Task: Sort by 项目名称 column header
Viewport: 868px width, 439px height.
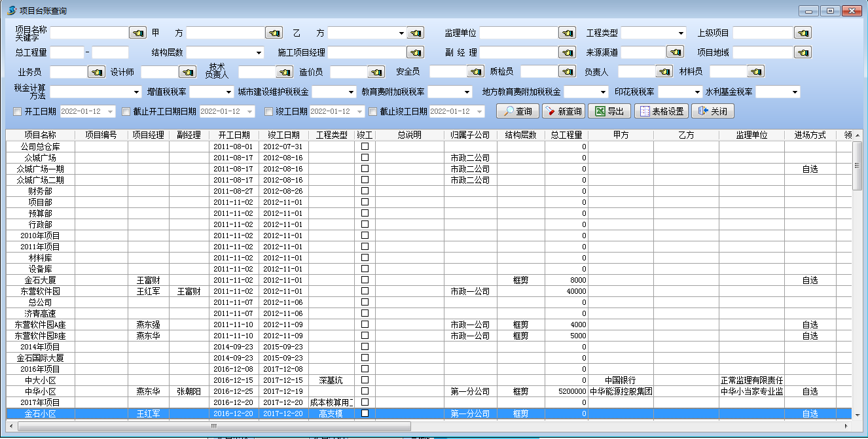Action: pos(40,135)
